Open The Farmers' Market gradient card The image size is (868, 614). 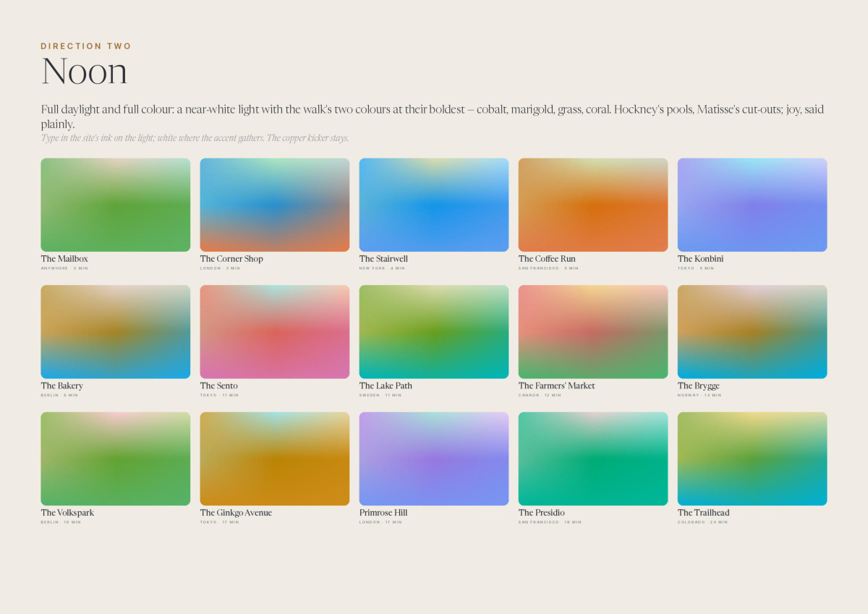[x=593, y=332]
